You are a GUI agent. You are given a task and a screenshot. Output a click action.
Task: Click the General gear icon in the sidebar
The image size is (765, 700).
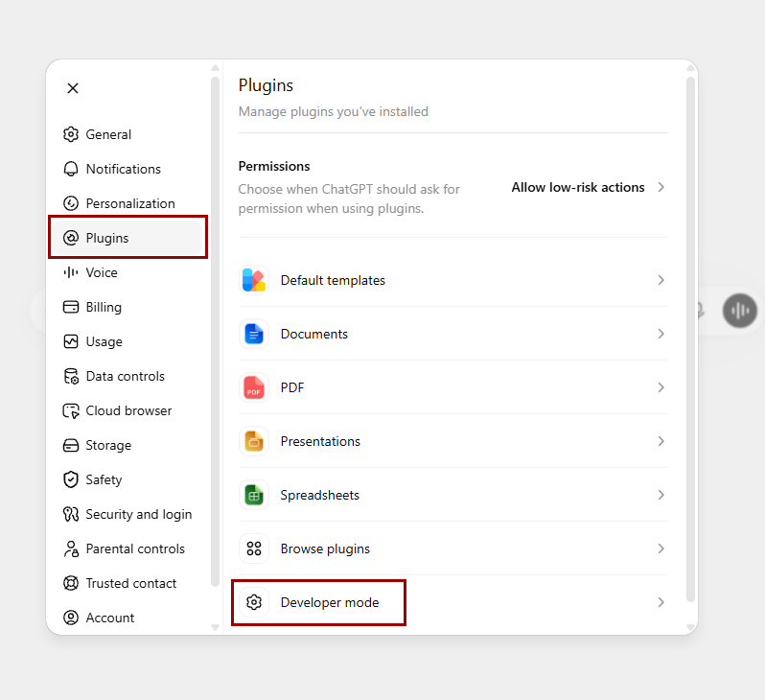(71, 134)
